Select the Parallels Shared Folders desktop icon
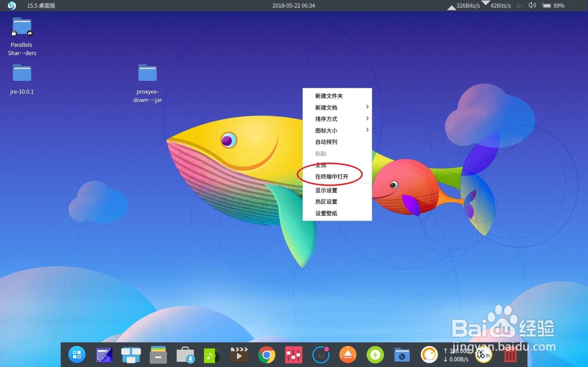 pyautogui.click(x=22, y=37)
